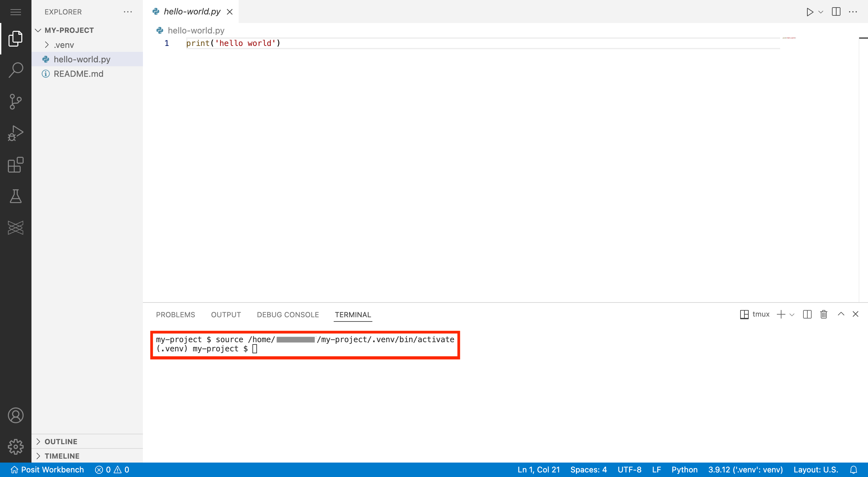The height and width of the screenshot is (477, 868).
Task: Switch to the DEBUG CONSOLE tab
Action: click(288, 315)
